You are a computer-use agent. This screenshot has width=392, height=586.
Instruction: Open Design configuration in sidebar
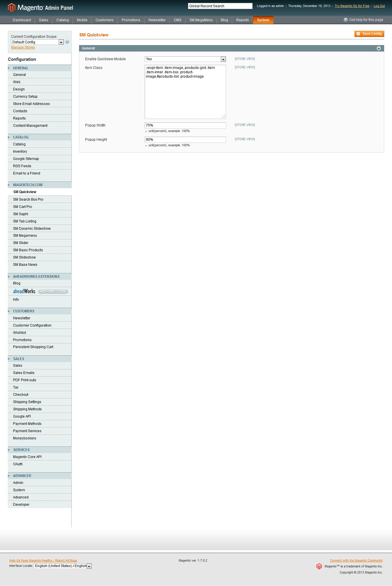[x=40, y=89]
